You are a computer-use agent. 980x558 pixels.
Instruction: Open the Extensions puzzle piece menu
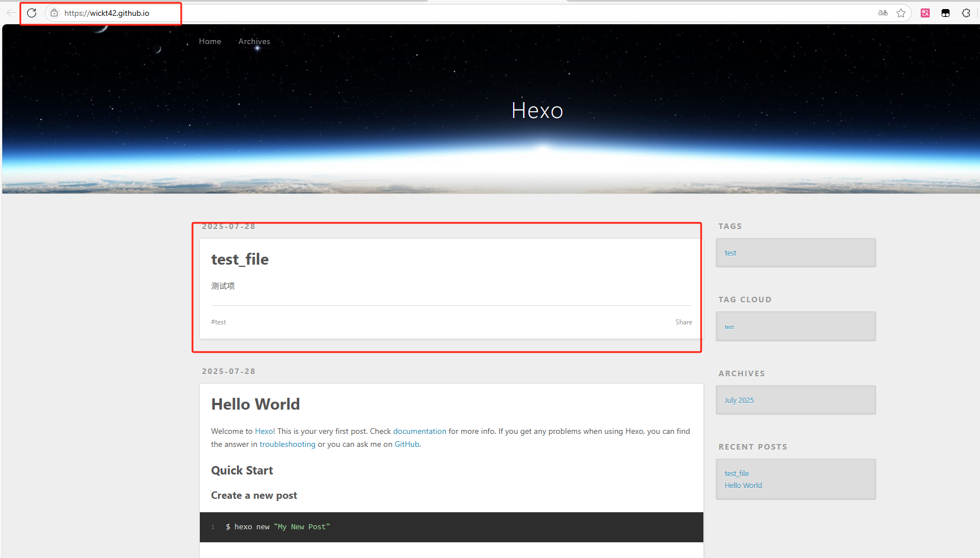tap(966, 13)
